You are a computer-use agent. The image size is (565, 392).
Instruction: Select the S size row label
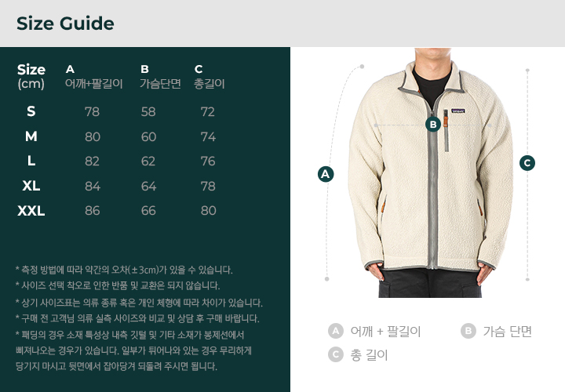pyautogui.click(x=31, y=111)
